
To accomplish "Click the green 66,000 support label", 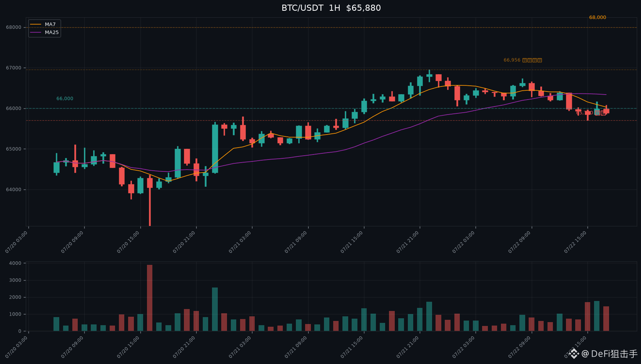I will (65, 98).
